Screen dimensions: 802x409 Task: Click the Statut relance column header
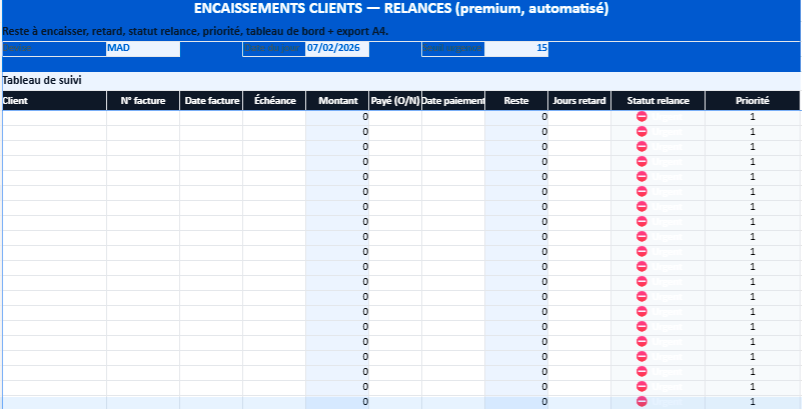pyautogui.click(x=658, y=101)
